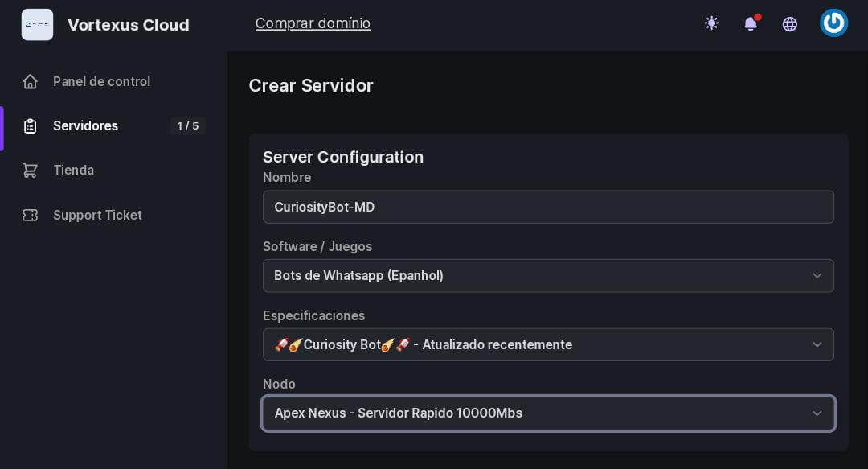This screenshot has height=469, width=868.
Task: Open the Tienda menu item
Action: coord(73,171)
